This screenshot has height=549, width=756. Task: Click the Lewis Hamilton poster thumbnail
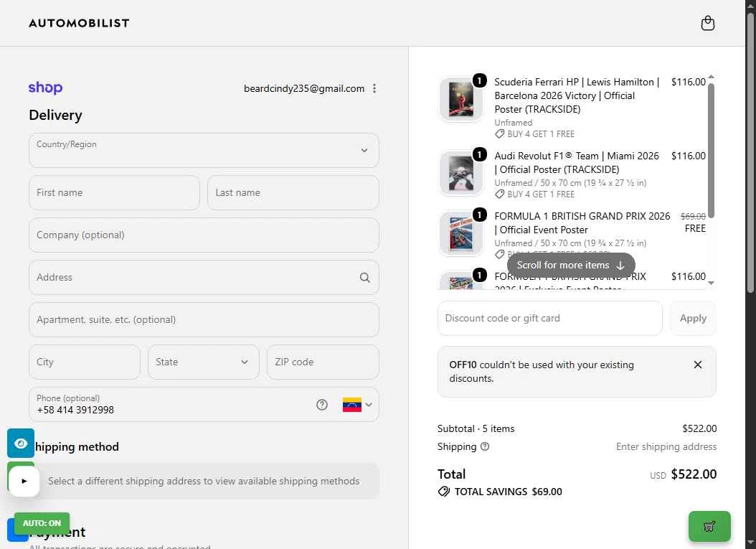coord(461,99)
